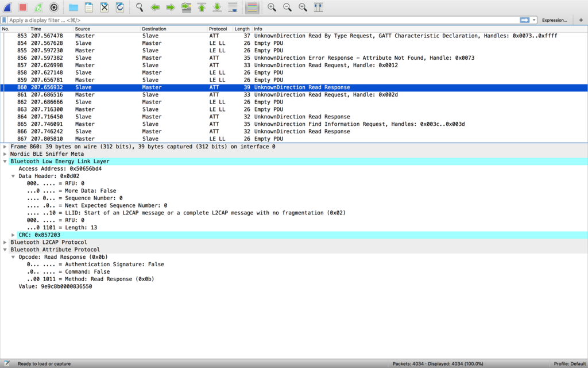Click the Profile: Default status entry
Screen dimensions: 588x368
570,363
